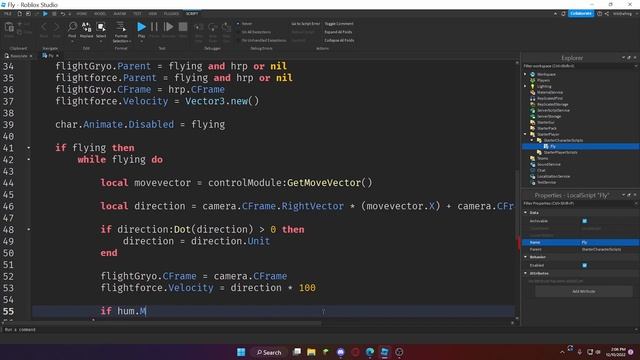Click the Paste clipboard icon
Viewport: 640px width, 360px height.
(9, 28)
